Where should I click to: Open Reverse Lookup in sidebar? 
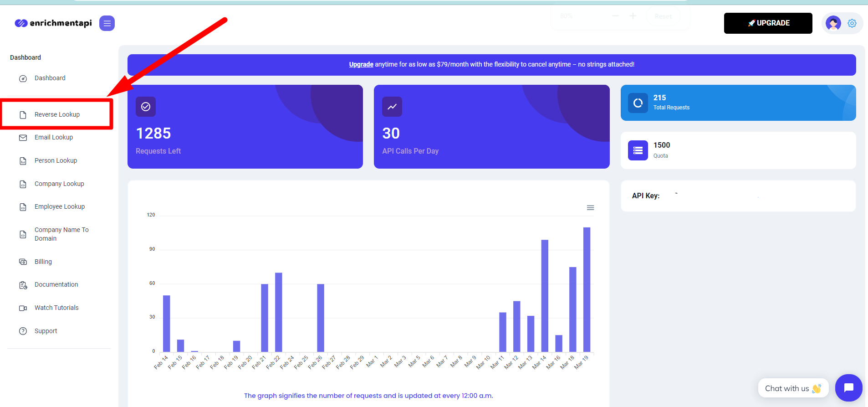pyautogui.click(x=57, y=115)
